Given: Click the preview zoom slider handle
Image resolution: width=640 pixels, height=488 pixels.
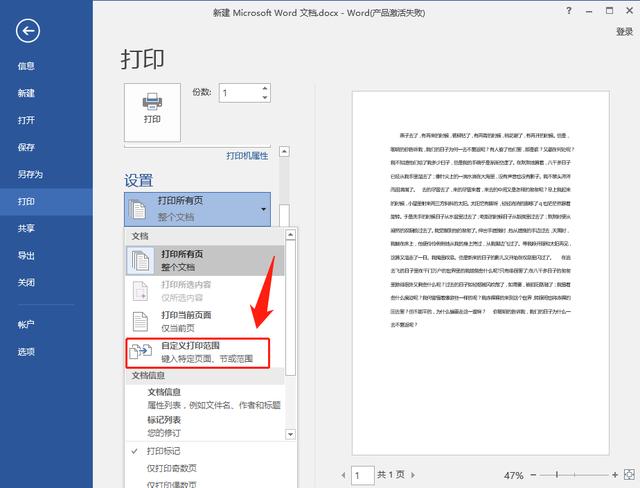Looking at the screenshot, I should (x=557, y=475).
